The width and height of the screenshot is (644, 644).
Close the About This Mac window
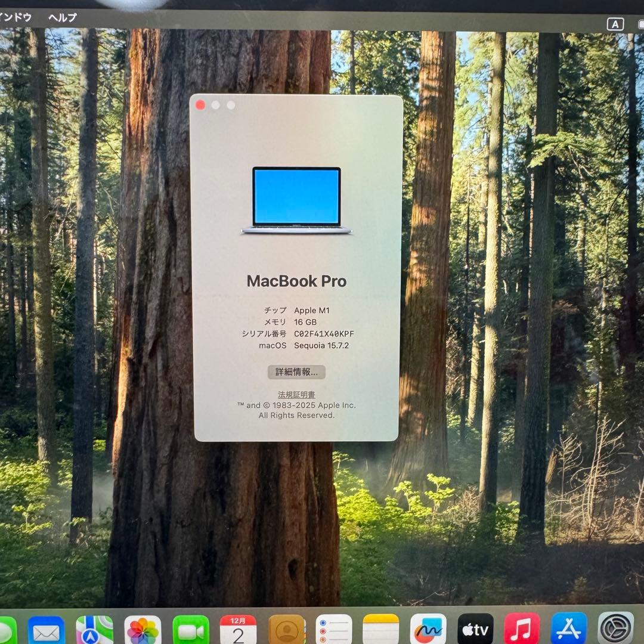[200, 105]
